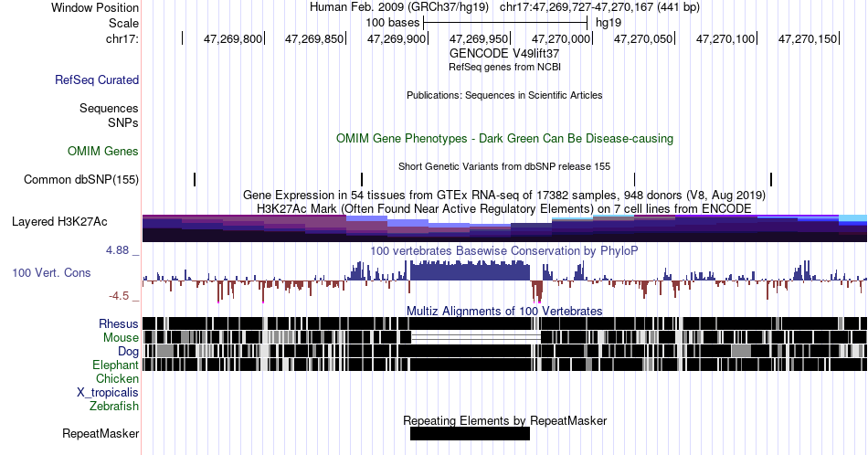
Task: Click the SNPs track label
Action: pyautogui.click(x=123, y=122)
